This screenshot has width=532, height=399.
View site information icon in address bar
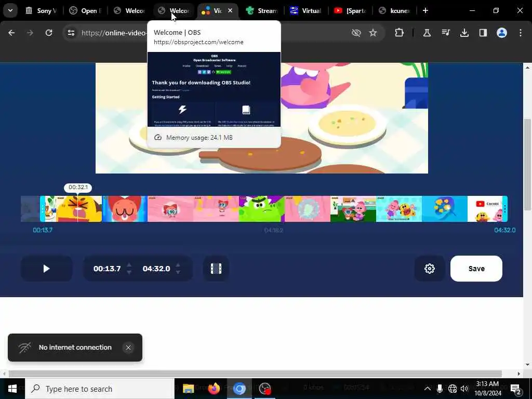[x=71, y=33]
